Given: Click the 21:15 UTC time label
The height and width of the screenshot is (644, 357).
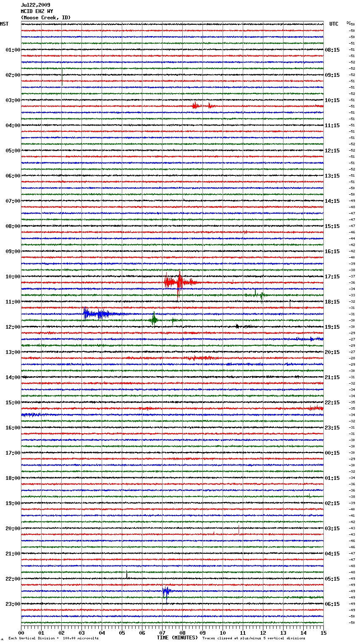Looking at the screenshot, I should click(332, 377).
